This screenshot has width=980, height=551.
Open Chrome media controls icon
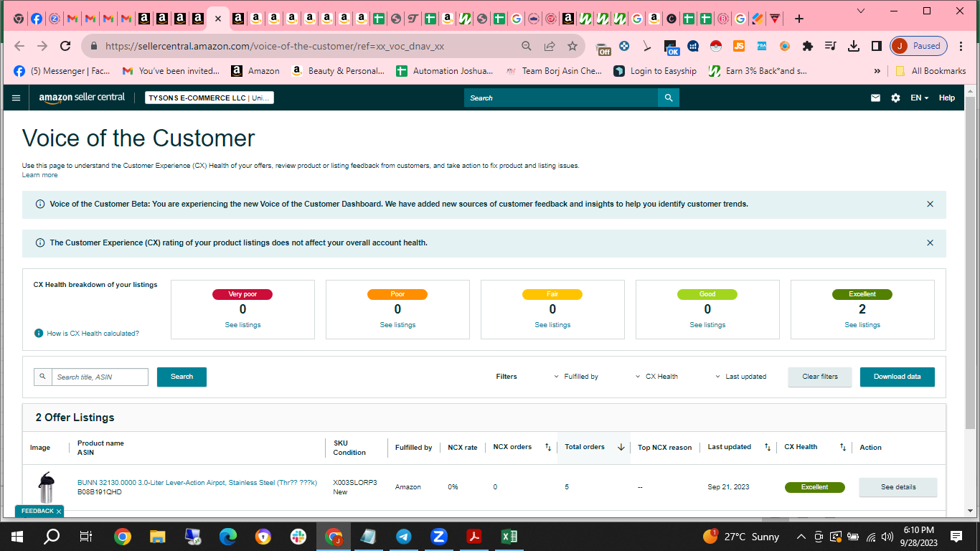[831, 46]
